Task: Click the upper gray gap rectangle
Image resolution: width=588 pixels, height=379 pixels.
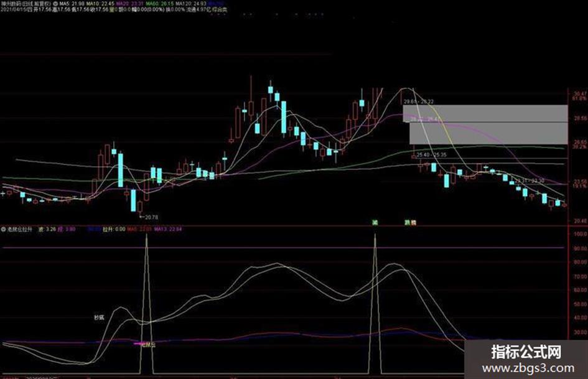Action: pyautogui.click(x=485, y=113)
